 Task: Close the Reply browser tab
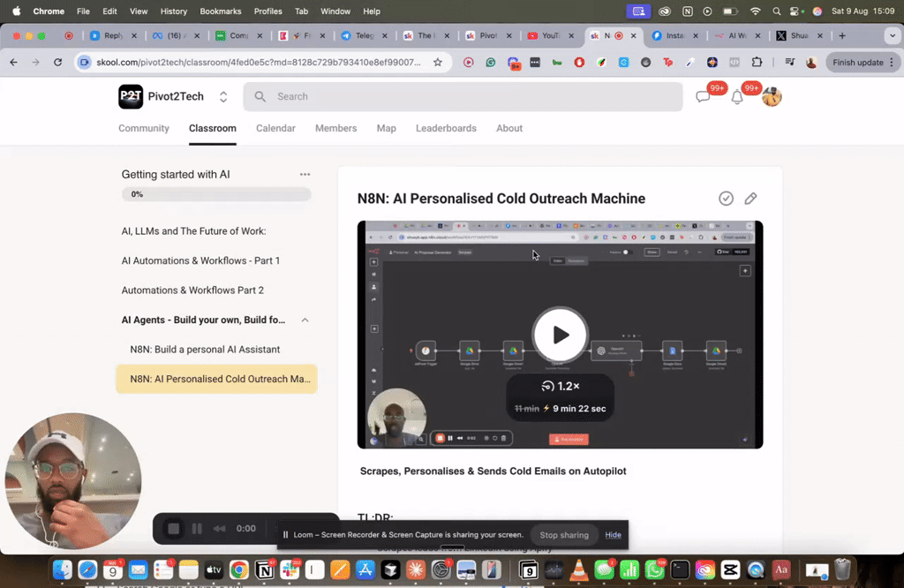click(x=134, y=35)
